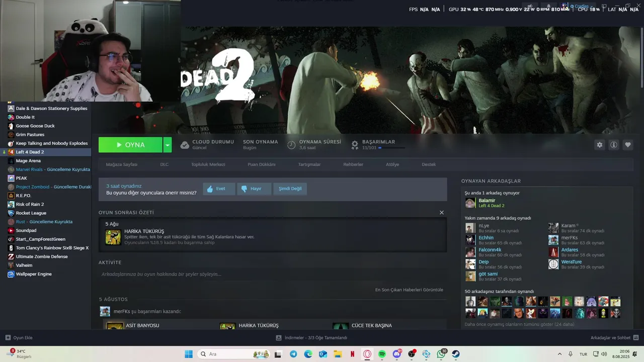The image size is (644, 362).
Task: Open the DLC tab
Action: (165, 164)
